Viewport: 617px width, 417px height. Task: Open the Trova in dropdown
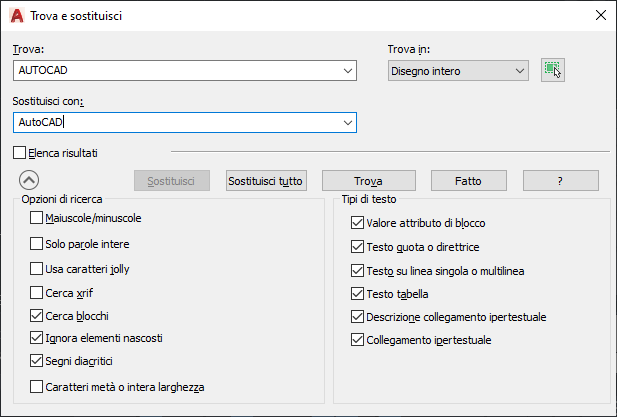click(519, 71)
